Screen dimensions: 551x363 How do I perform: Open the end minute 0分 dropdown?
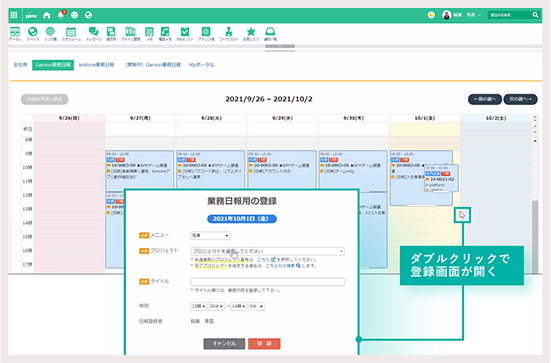tap(256, 306)
